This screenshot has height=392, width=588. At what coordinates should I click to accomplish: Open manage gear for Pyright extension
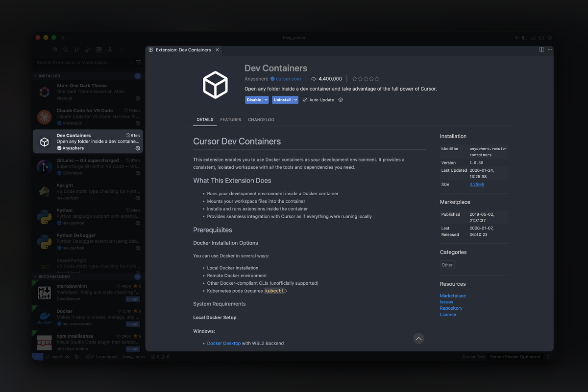point(138,198)
